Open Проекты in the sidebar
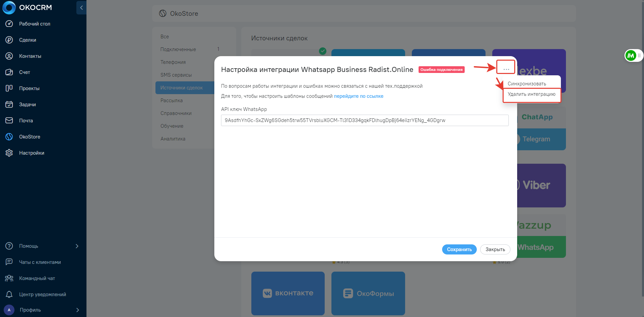 tap(29, 88)
